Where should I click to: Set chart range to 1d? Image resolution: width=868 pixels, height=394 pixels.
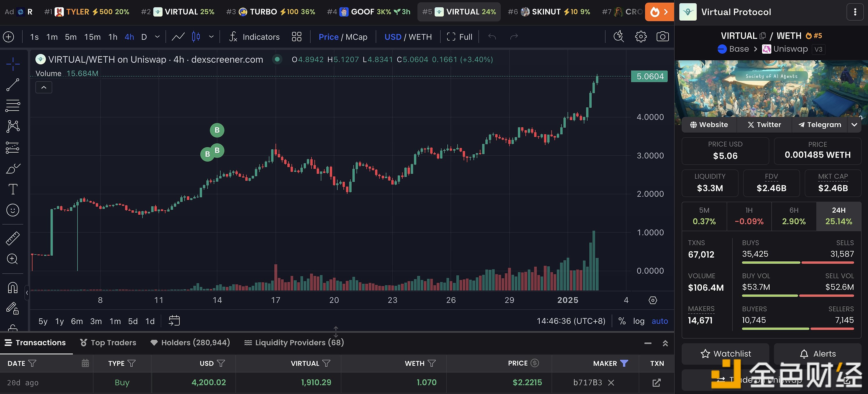coord(150,321)
